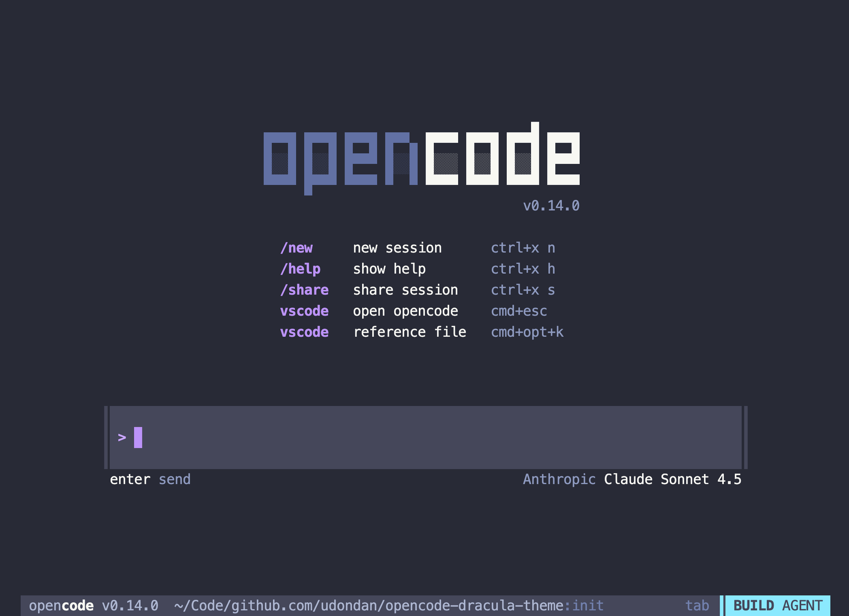849x616 pixels.
Task: Share the current session via /share
Action: click(305, 290)
